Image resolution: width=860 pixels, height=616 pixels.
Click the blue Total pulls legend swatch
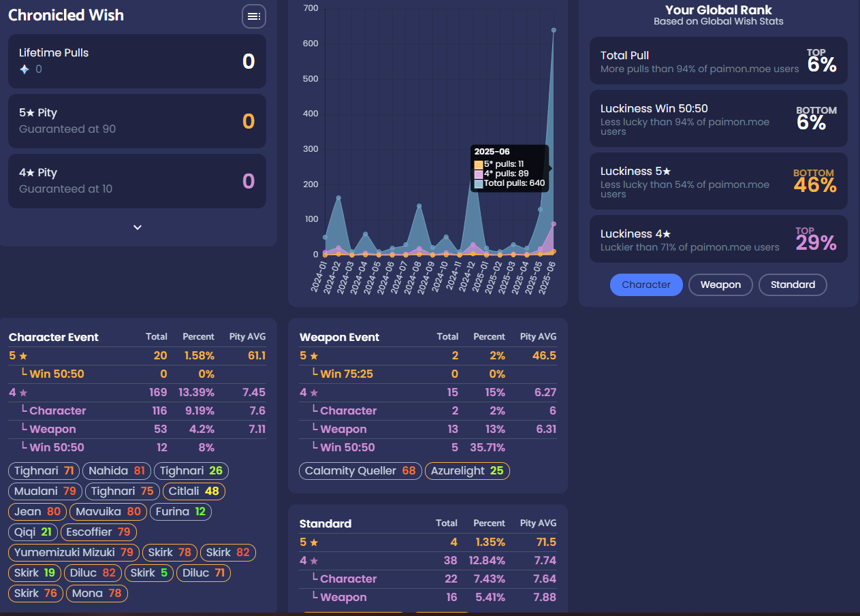click(479, 184)
